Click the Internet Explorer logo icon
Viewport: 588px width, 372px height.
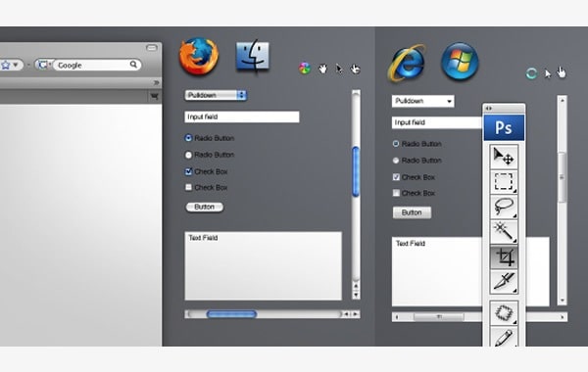[x=407, y=63]
